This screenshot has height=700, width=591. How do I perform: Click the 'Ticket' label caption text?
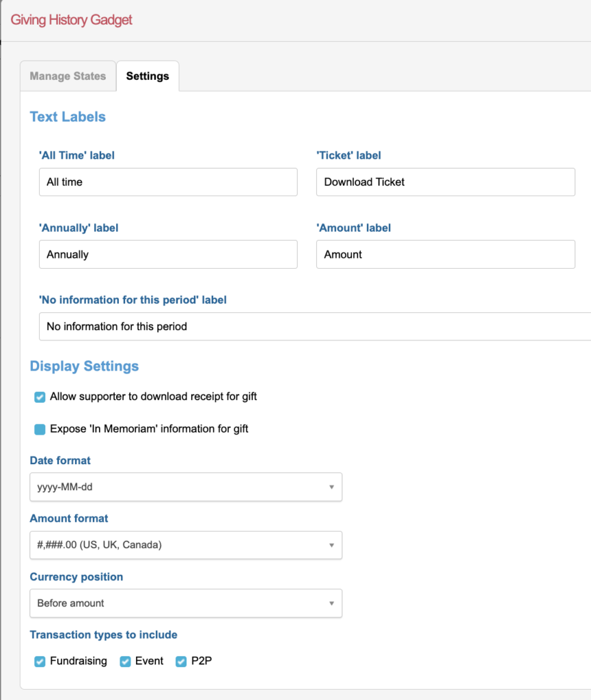pyautogui.click(x=348, y=156)
